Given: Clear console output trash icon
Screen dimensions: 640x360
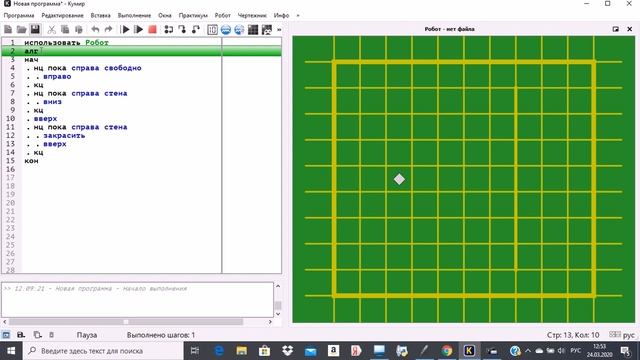Looking at the screenshot, I should 51,335.
